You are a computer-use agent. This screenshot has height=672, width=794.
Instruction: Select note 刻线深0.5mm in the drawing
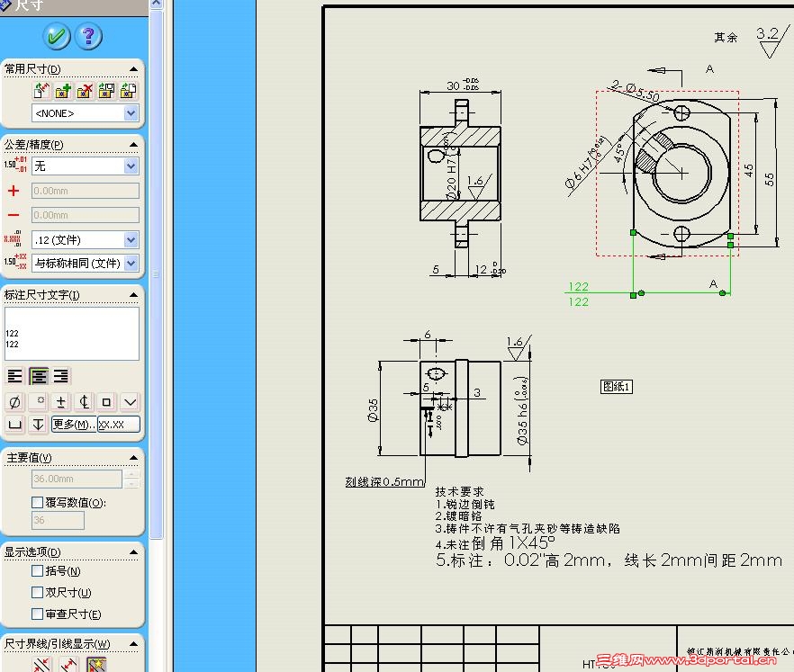(385, 482)
